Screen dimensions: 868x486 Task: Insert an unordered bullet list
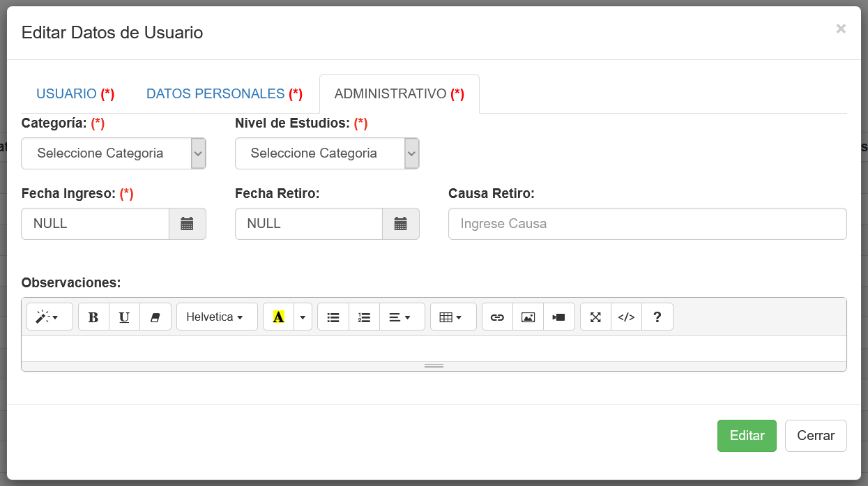[333, 317]
